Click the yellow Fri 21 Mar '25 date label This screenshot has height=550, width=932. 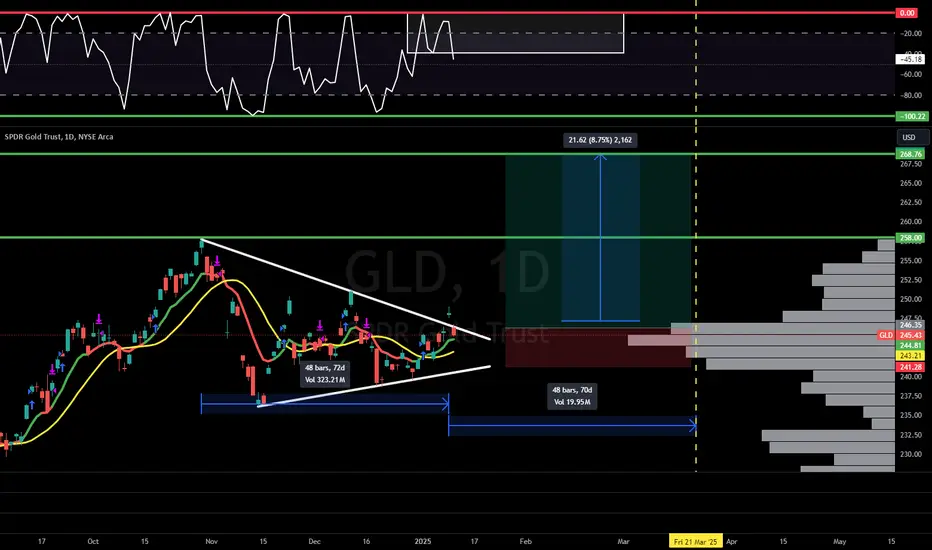click(x=696, y=542)
